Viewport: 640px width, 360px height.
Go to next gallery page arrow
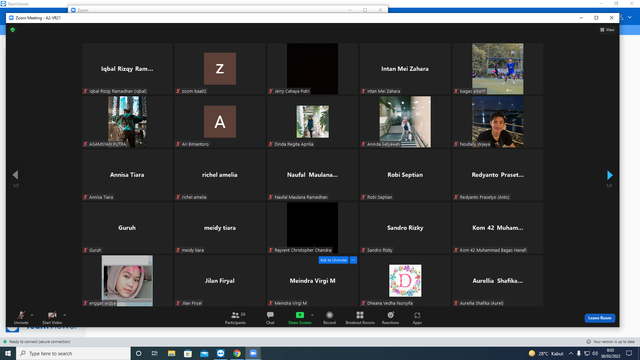point(609,175)
